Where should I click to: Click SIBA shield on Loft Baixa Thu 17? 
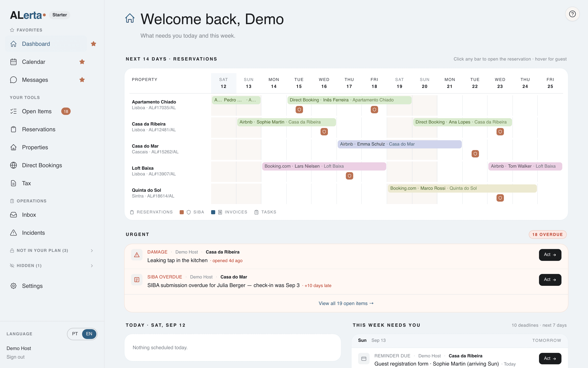pyautogui.click(x=349, y=176)
